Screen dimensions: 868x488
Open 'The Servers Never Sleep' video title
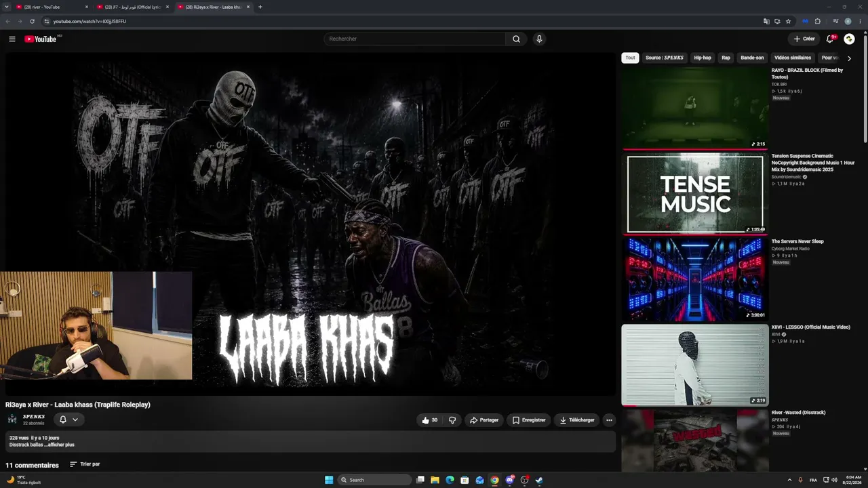[x=797, y=241]
